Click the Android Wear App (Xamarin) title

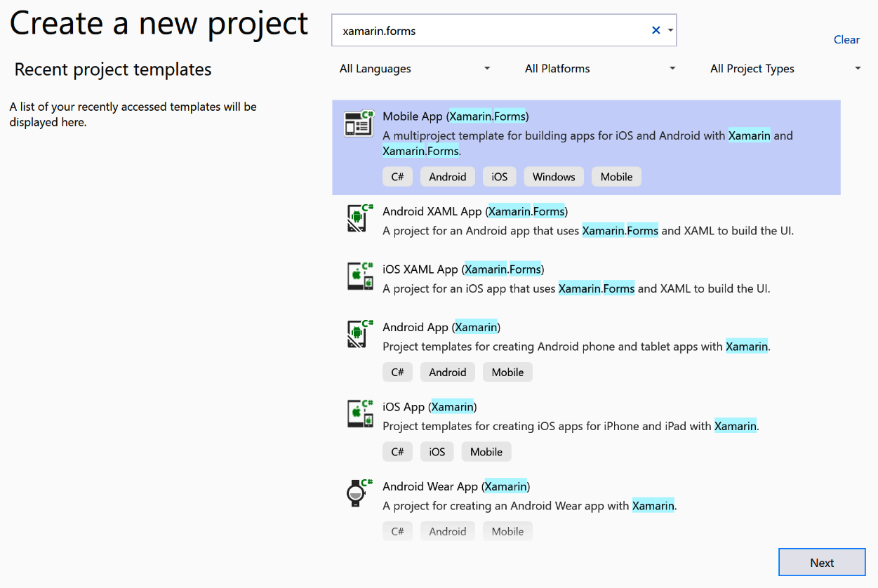click(x=456, y=486)
